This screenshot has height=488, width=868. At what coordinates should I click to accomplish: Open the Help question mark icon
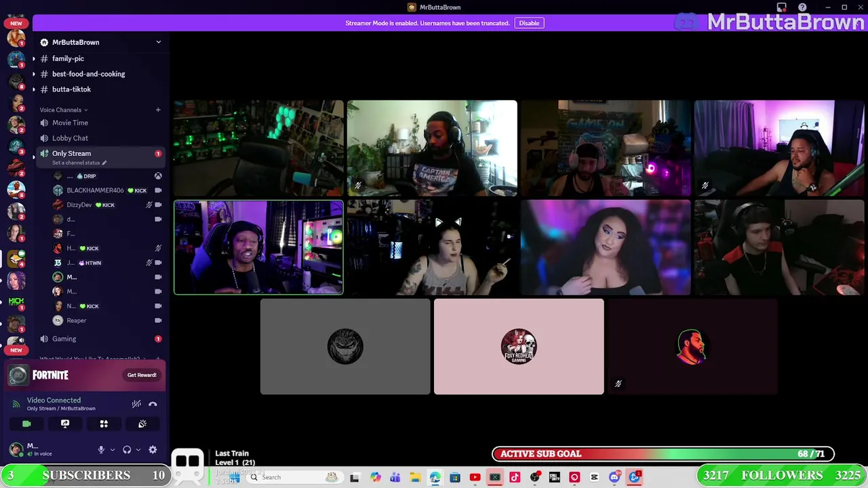802,7
